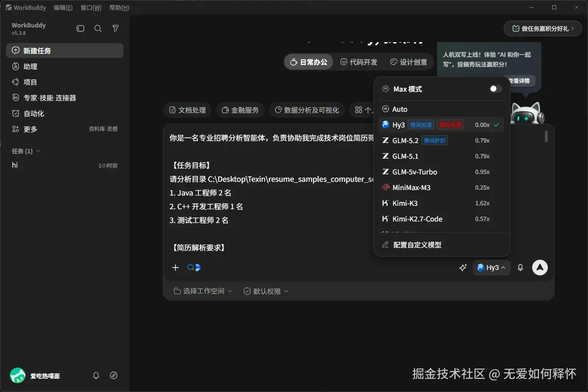588x392 pixels.
Task: Click the send arrow button
Action: tap(540, 268)
